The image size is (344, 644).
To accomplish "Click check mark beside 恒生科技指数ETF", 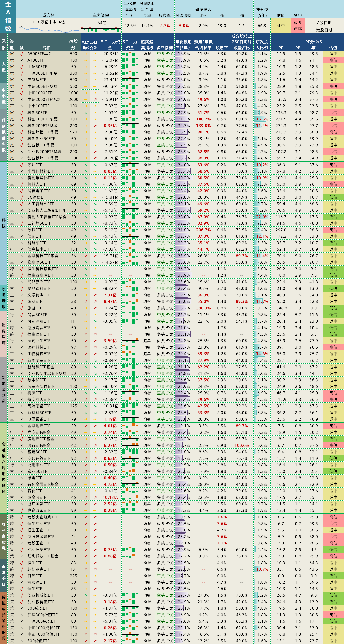I will click(22, 269).
